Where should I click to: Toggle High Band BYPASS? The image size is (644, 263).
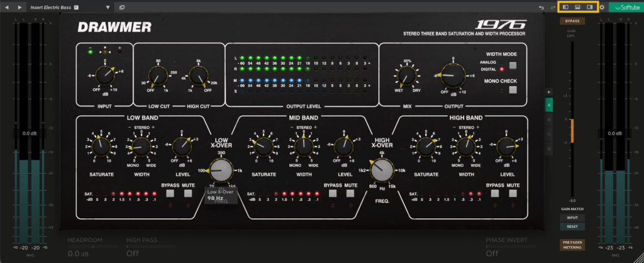tap(495, 193)
